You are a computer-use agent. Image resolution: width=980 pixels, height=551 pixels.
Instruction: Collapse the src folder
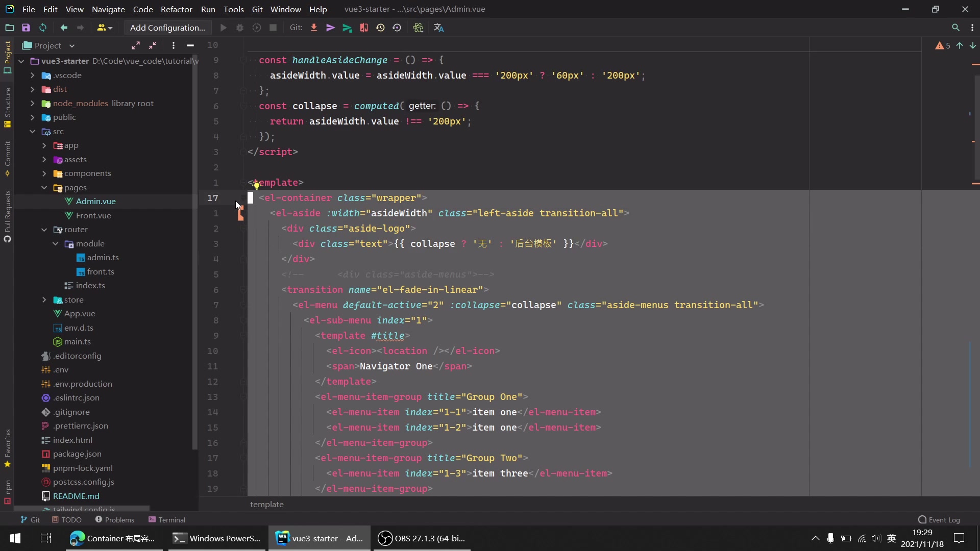[33, 132]
